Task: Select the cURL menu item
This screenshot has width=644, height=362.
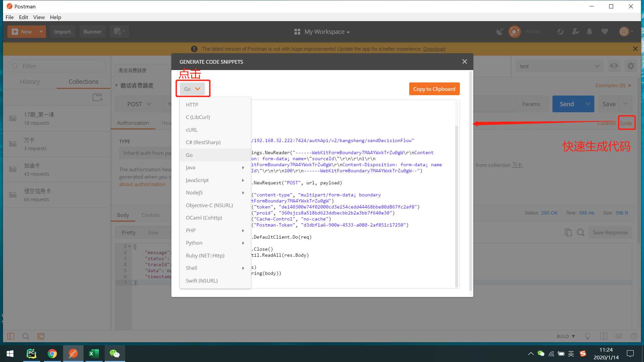Action: 192,129
